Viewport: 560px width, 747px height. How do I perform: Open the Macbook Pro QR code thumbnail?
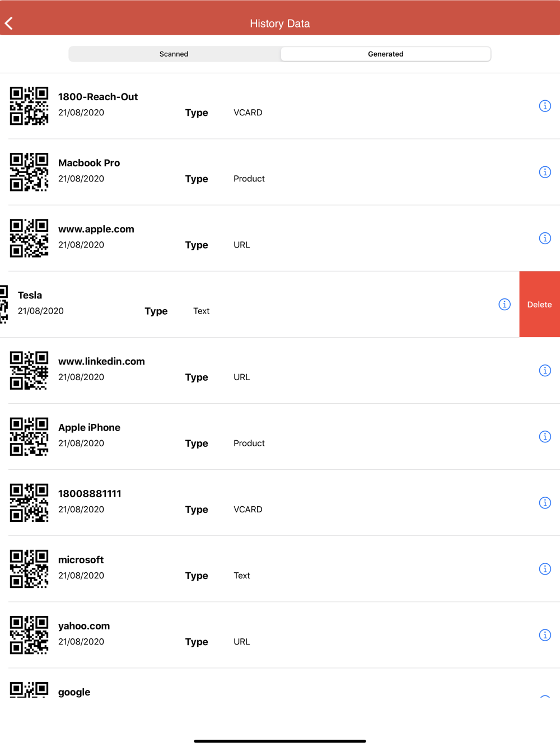(29, 172)
